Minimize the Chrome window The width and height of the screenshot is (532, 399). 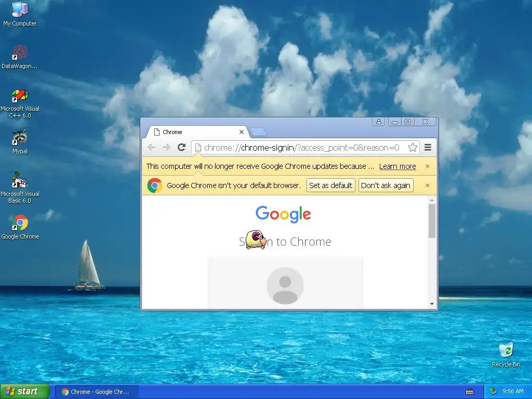coord(395,122)
